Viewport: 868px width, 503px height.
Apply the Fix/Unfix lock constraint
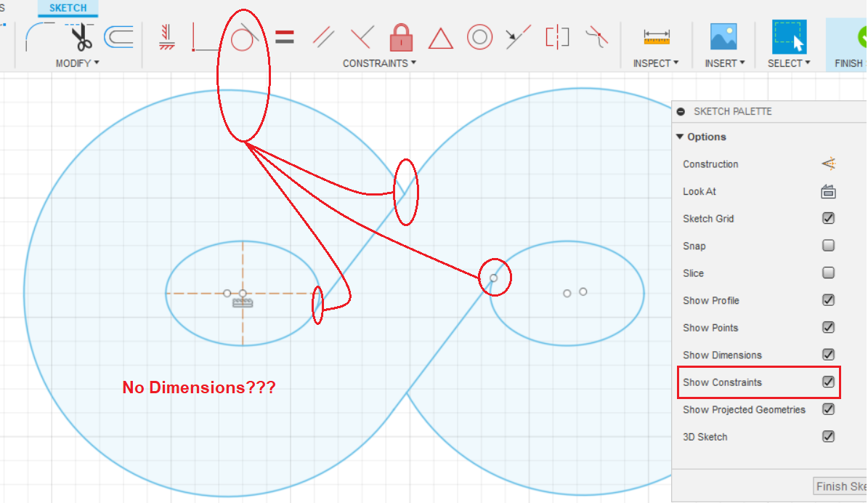pos(402,37)
